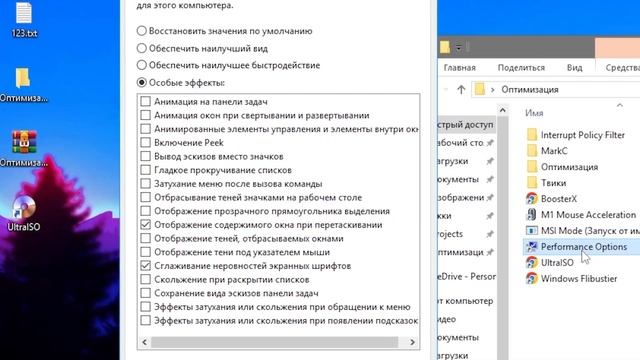Image resolution: width=640 pixels, height=360 pixels.
Task: Click the effects list horizontal scrollbar thumb
Action: coord(274,342)
